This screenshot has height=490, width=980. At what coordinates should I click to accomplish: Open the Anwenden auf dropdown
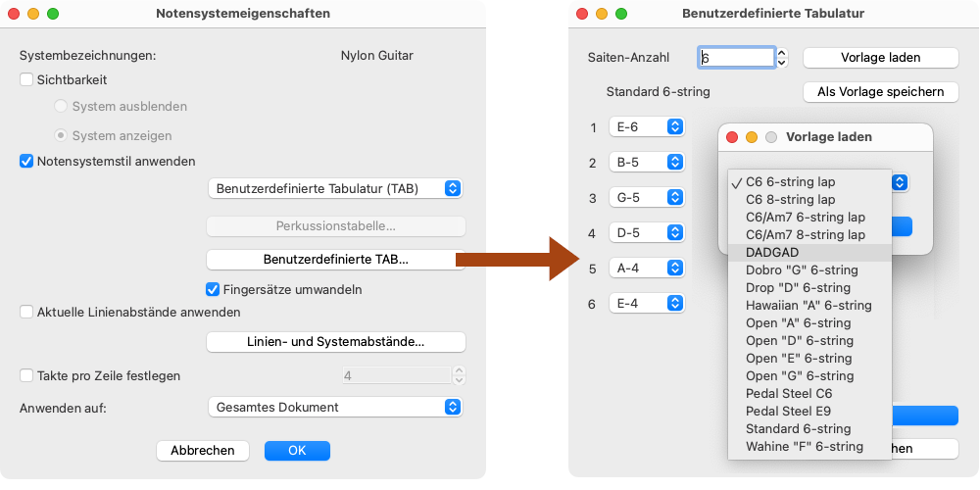coord(335,407)
